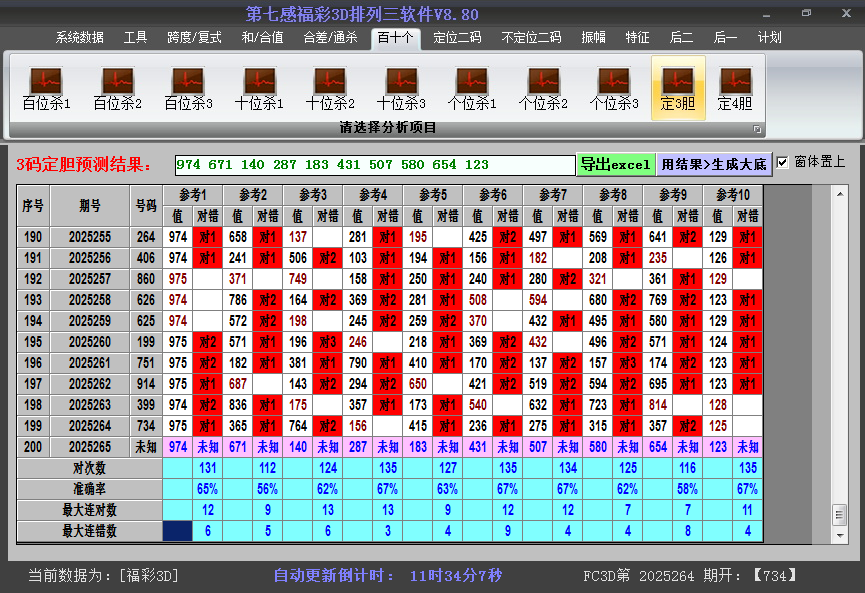Click the 导出excel button
This screenshot has width=865, height=593.
(x=615, y=162)
